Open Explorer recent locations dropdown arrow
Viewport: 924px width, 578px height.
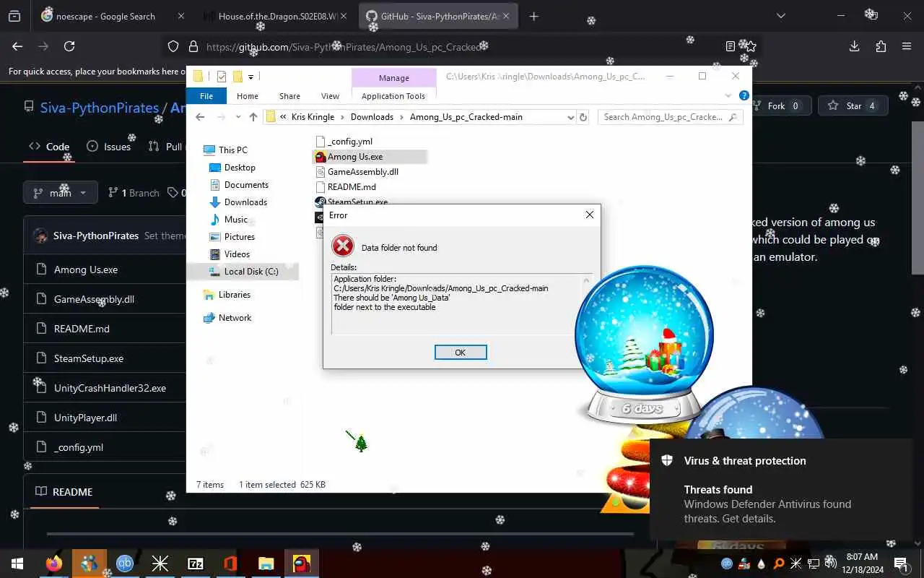click(237, 117)
